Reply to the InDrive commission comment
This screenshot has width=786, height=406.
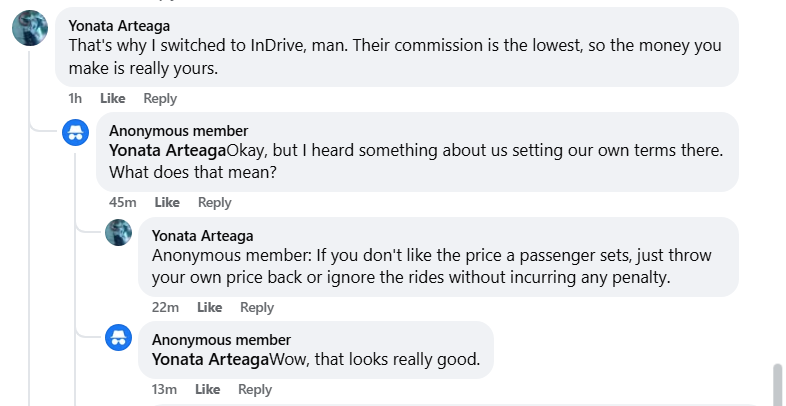click(160, 98)
